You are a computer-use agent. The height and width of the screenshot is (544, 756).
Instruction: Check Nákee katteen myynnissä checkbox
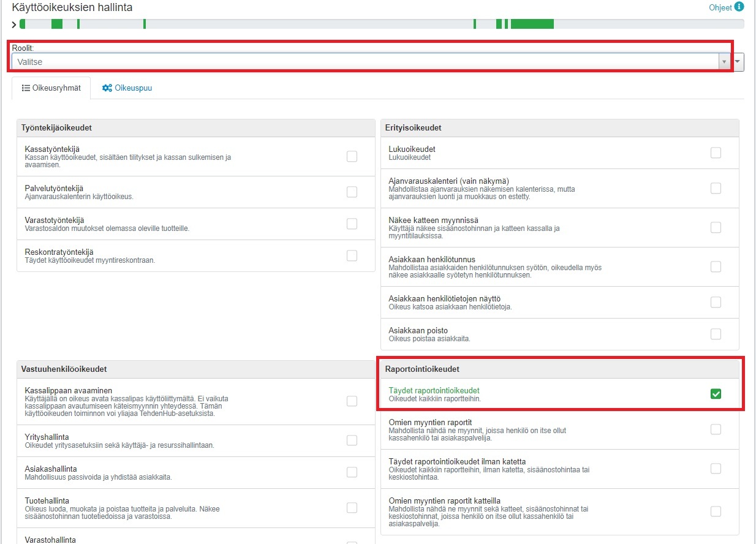pyautogui.click(x=716, y=227)
